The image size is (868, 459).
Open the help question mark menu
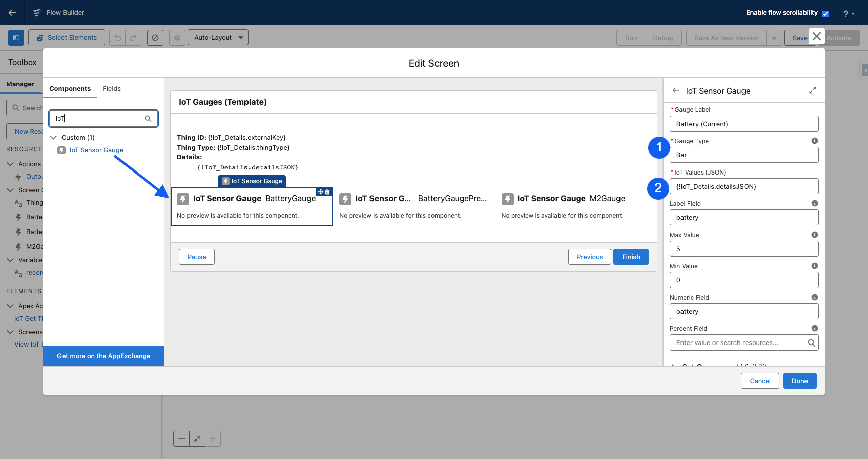pyautogui.click(x=849, y=14)
